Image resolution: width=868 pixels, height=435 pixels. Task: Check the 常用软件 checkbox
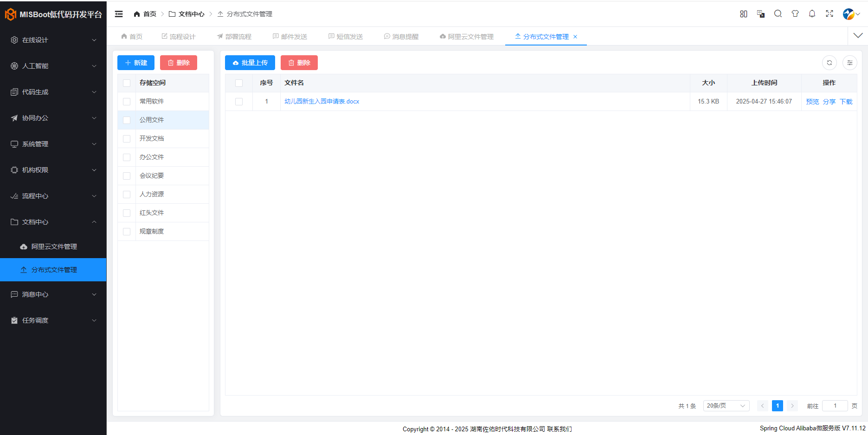pos(127,102)
